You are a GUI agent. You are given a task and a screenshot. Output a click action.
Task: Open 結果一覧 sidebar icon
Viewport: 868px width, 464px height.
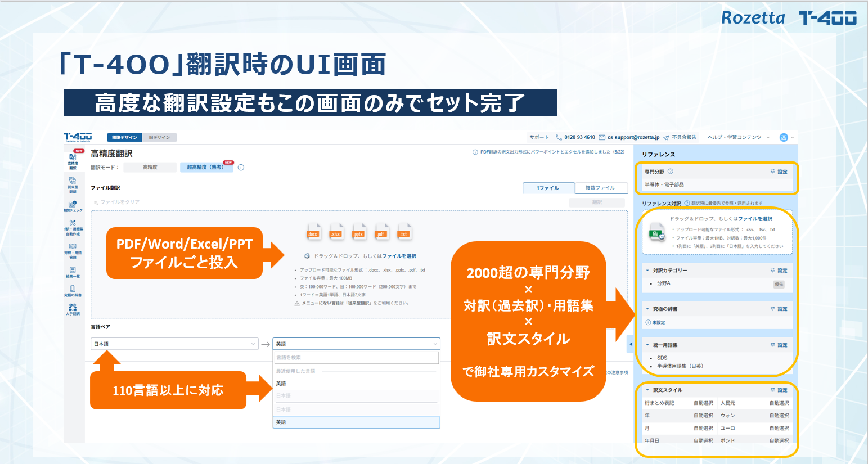tap(73, 272)
